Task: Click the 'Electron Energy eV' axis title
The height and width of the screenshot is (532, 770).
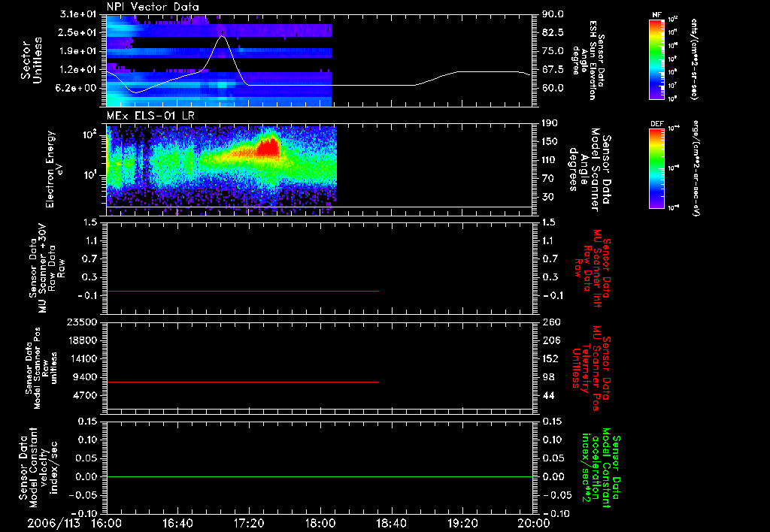Action: [55, 169]
